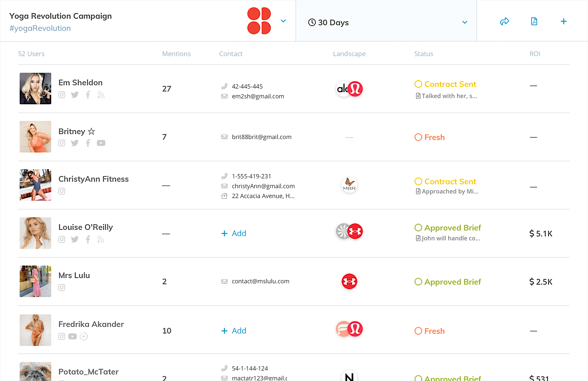Open Em Sheldon's Instagram icon

(x=62, y=95)
